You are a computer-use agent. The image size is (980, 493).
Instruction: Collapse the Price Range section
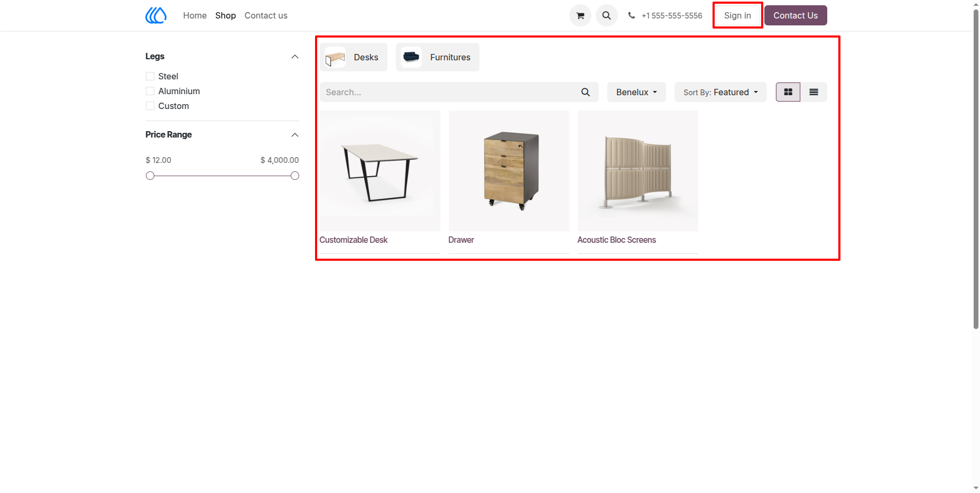pos(295,135)
